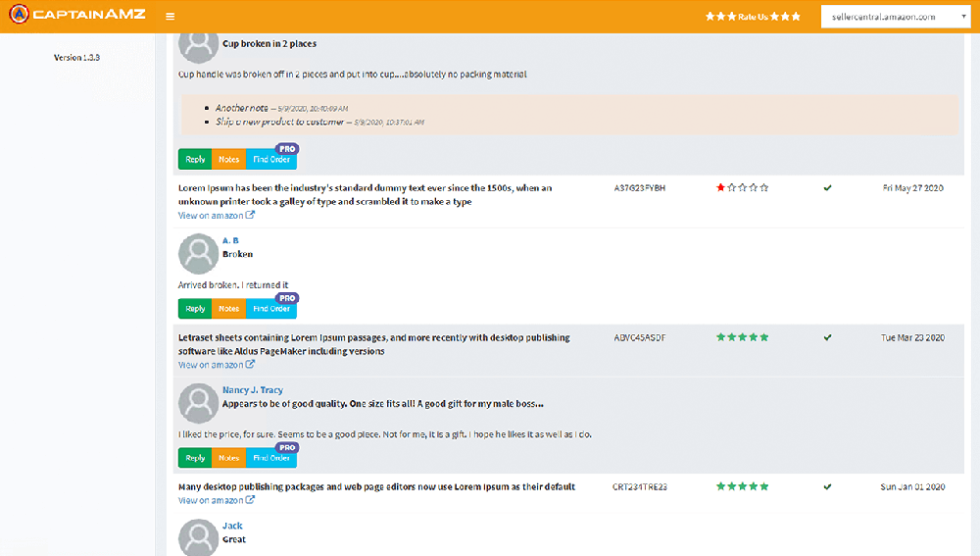
Task: Click external link icon for ABVC45ASDF review
Action: (250, 365)
